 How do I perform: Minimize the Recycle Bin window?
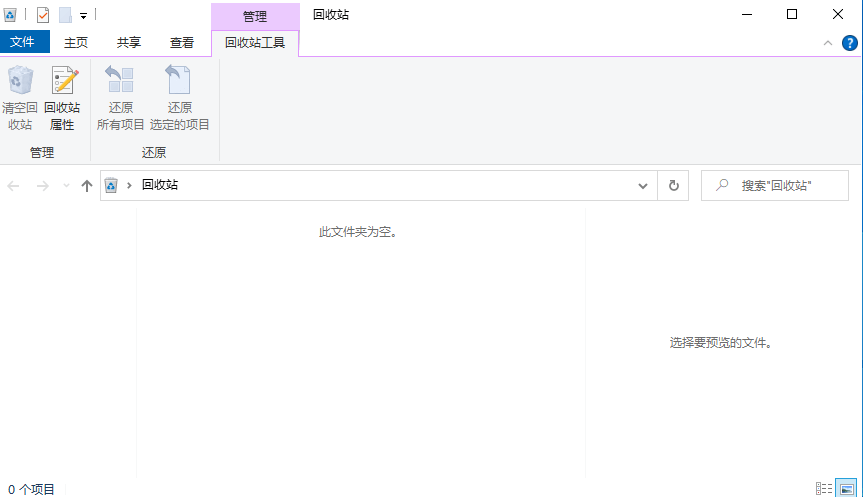coord(747,14)
